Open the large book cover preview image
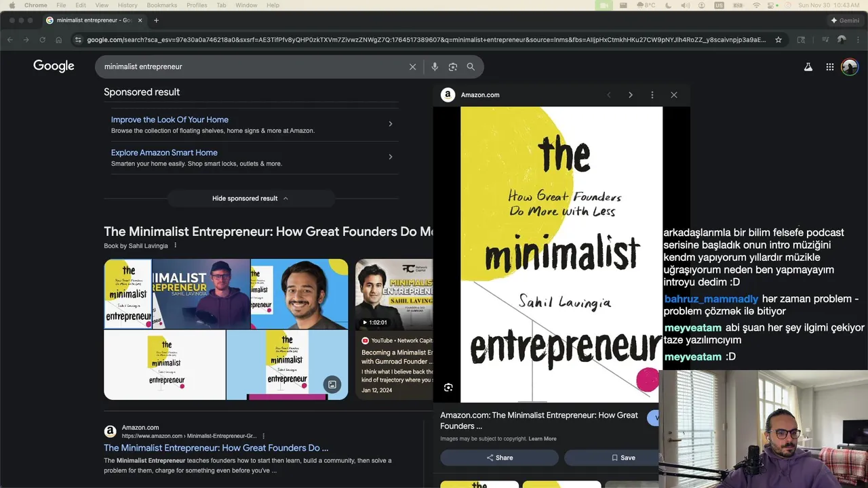Viewport: 868px width, 488px height. (x=561, y=254)
